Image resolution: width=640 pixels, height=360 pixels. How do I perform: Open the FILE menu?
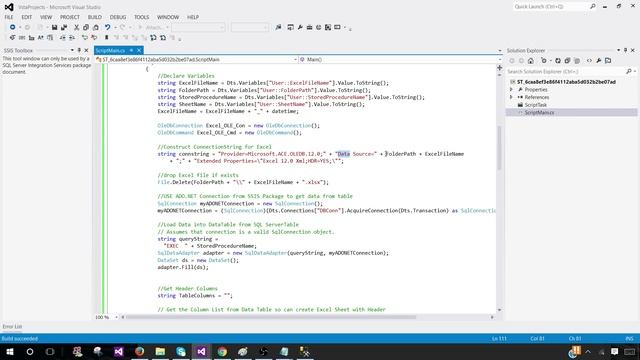tap(9, 17)
